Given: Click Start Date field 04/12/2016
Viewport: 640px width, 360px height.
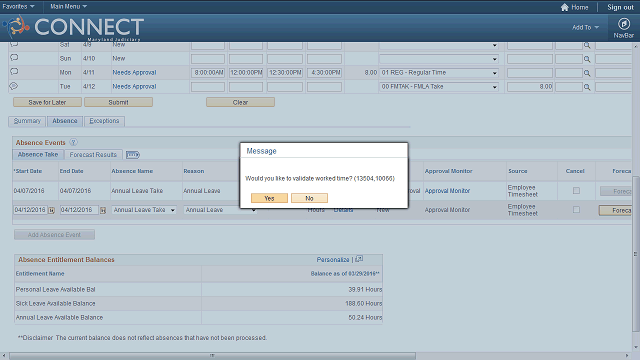Looking at the screenshot, I should point(30,210).
